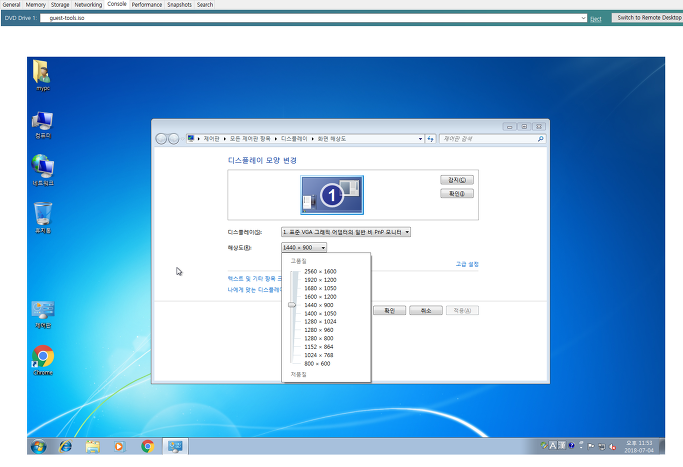Open address bar history dropdown
Viewport: 683px width, 467px height.
click(x=420, y=139)
